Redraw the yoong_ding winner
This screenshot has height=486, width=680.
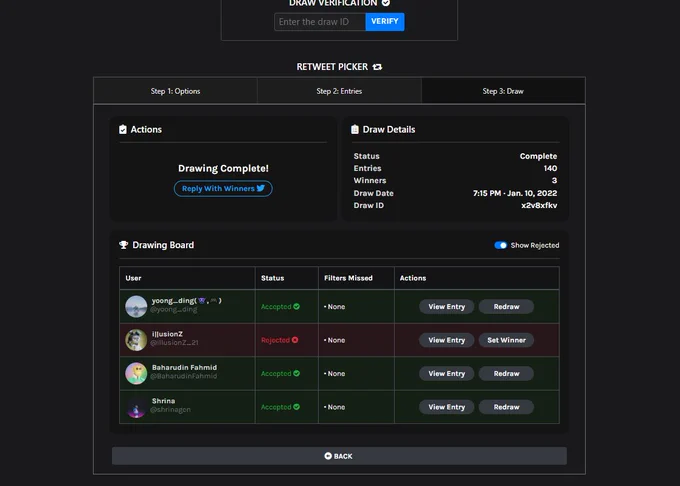[506, 307]
